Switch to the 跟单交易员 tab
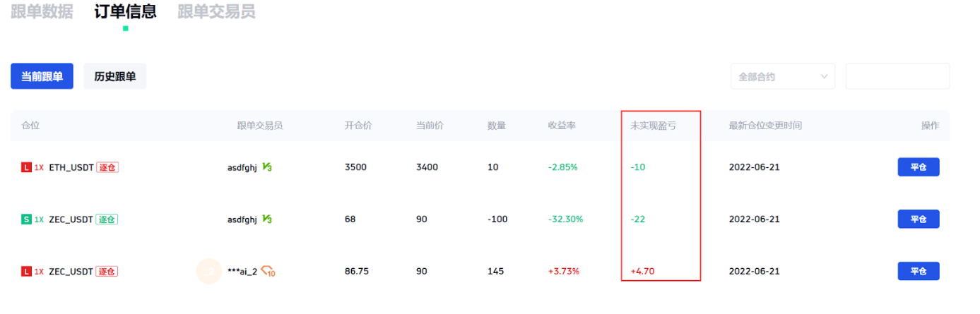The width and height of the screenshot is (980, 314). pyautogui.click(x=216, y=12)
